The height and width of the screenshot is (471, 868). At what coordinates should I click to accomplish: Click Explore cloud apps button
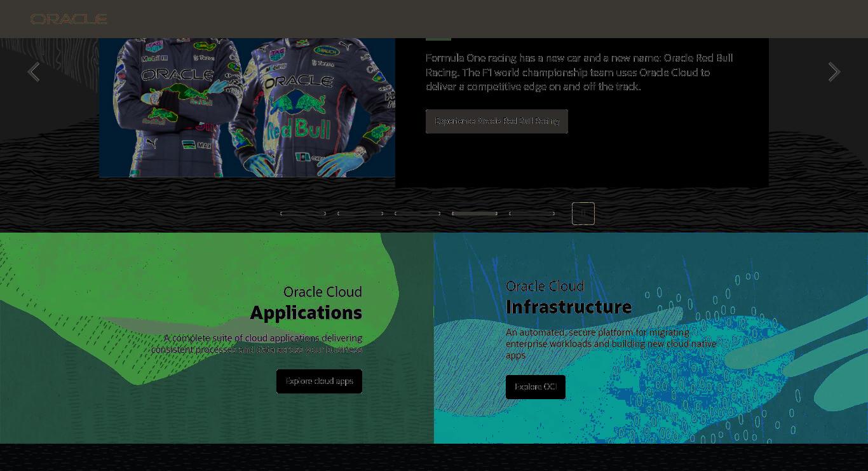319,381
